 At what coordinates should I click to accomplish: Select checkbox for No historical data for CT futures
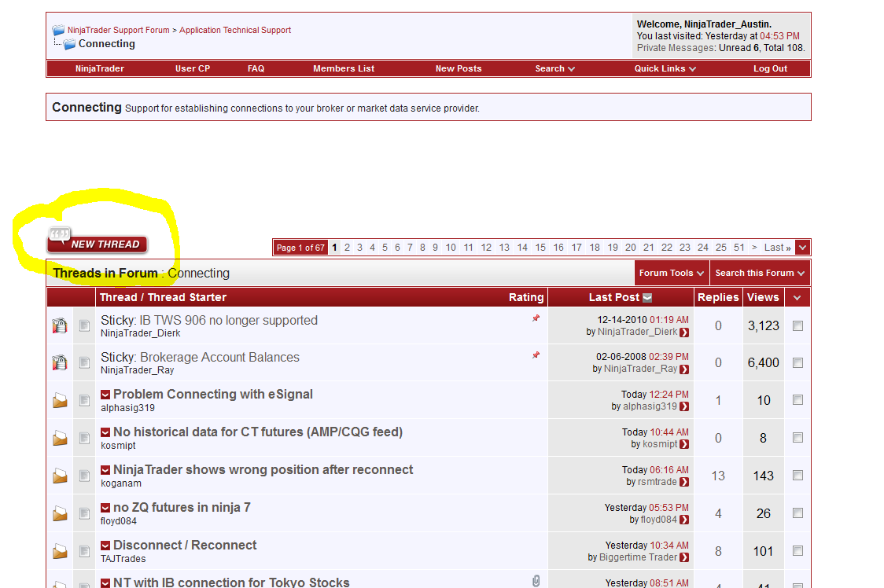797,438
